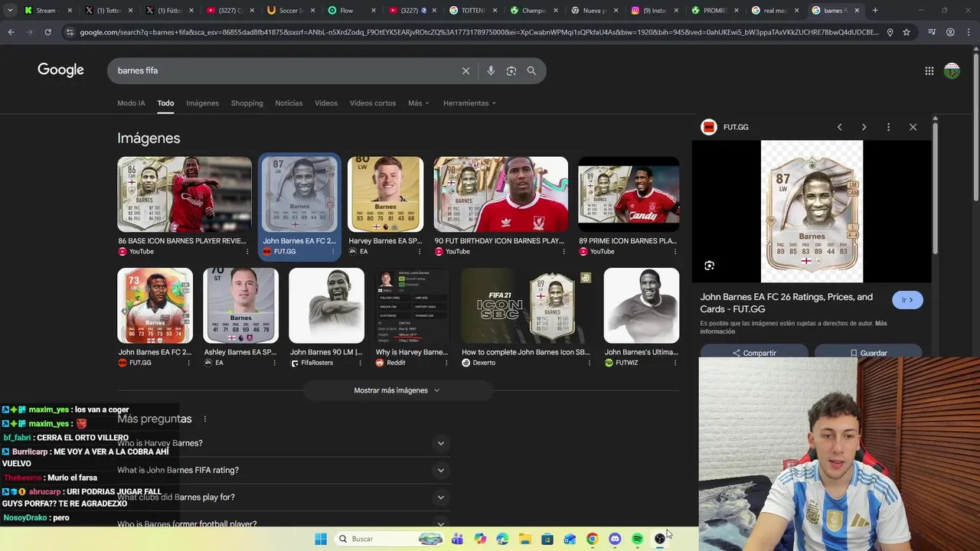Expand Mostrar más imágenes
Image resolution: width=980 pixels, height=551 pixels.
397,390
